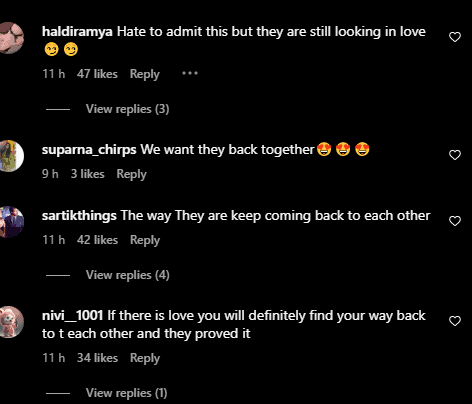View the 47 likes on haldiramya's comment
472x404 pixels.
(x=97, y=74)
